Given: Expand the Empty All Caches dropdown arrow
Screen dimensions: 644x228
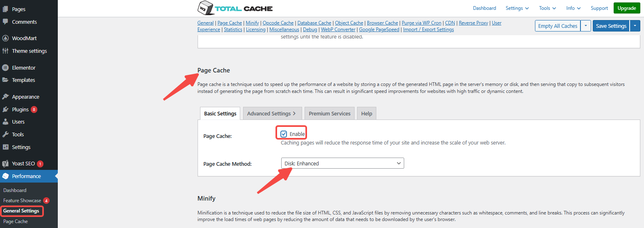Looking at the screenshot, I should [586, 26].
